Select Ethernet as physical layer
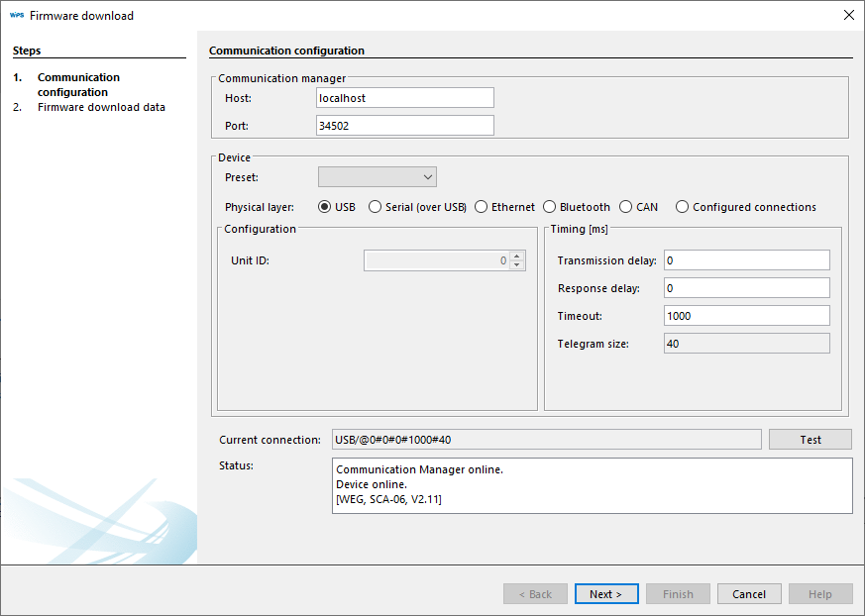 click(x=482, y=207)
